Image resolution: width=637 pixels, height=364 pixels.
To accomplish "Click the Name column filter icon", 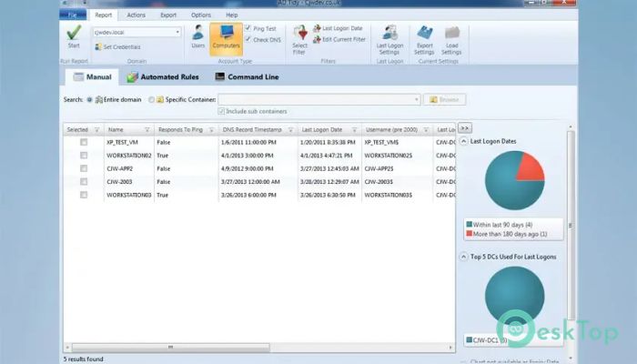I will (x=147, y=130).
